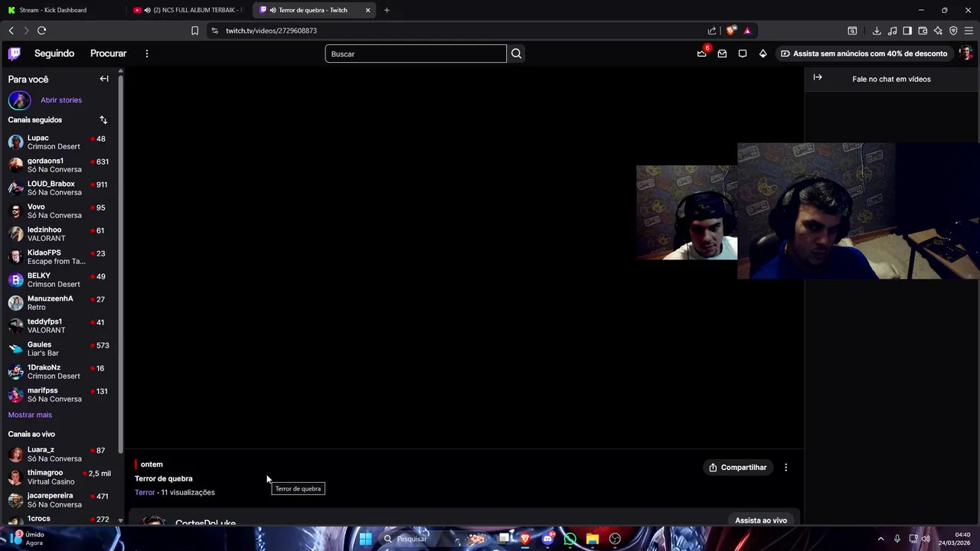The image size is (980, 551).
Task: Open the browser hamburger menu
Action: coord(969,31)
